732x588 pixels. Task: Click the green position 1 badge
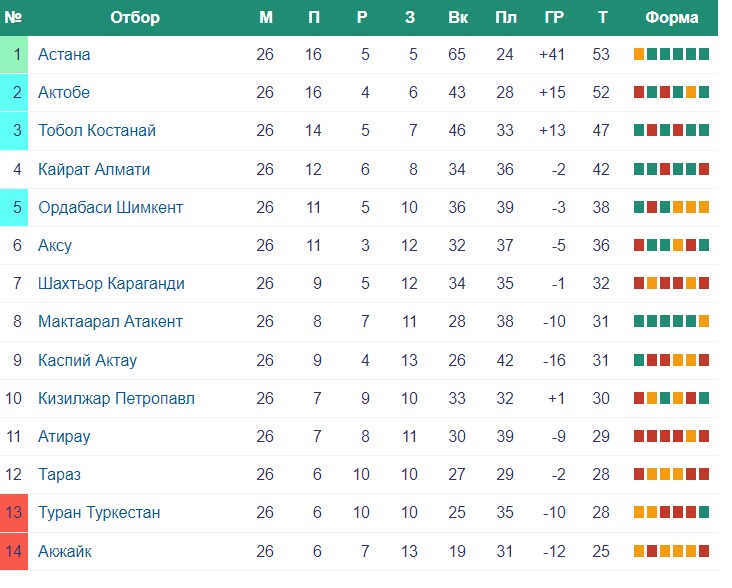point(14,55)
